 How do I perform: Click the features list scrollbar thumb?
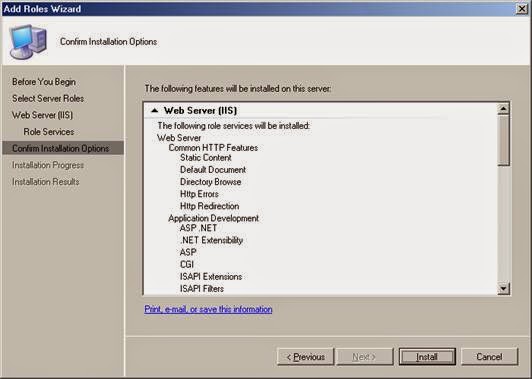503,140
